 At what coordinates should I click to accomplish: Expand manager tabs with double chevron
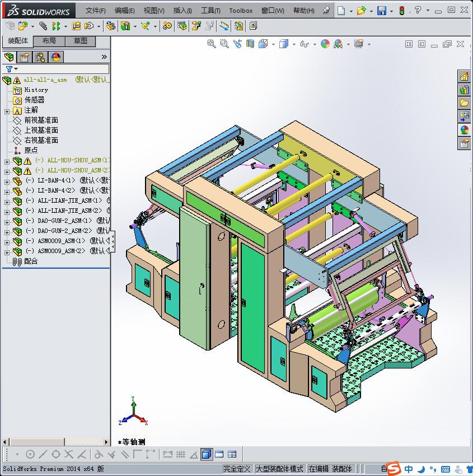coord(104,57)
